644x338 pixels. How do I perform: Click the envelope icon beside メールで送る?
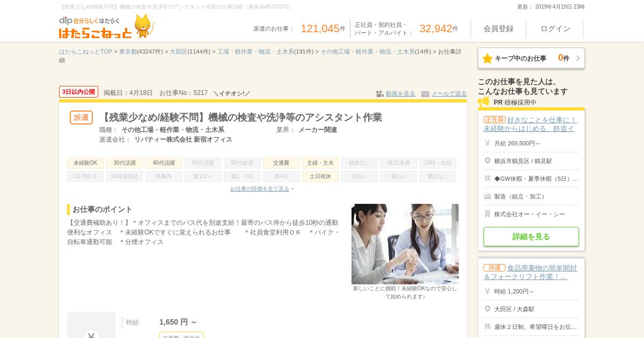pyautogui.click(x=426, y=94)
